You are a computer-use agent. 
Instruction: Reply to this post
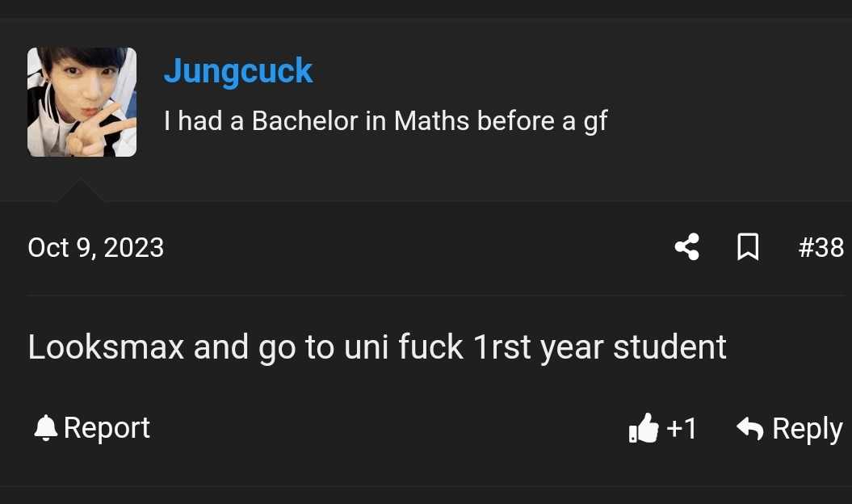click(x=790, y=429)
